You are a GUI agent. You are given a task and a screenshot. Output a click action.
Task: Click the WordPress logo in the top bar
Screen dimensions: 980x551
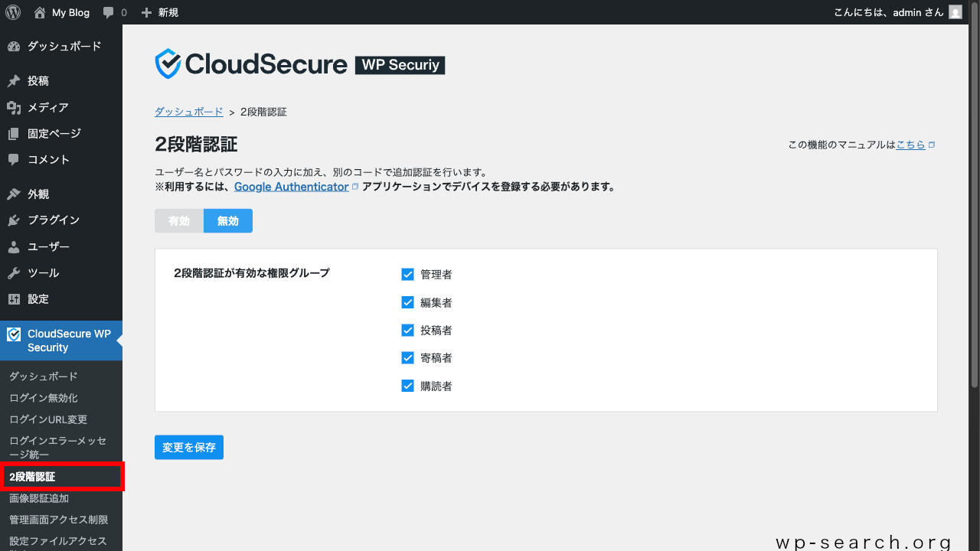click(12, 12)
